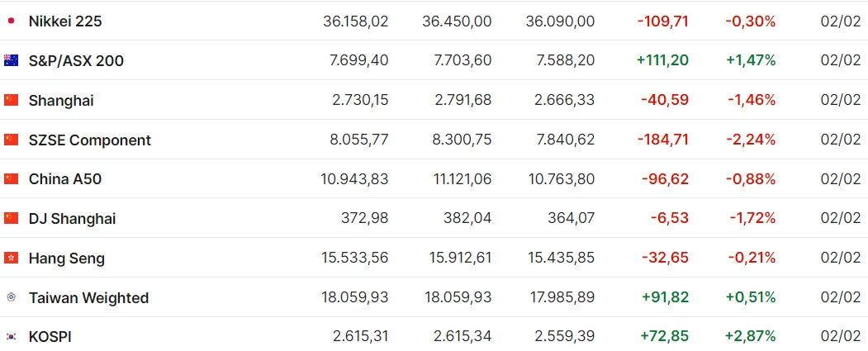868x351 pixels.
Task: Click the Australia flag icon beside S&P/ASX 200
Action: (x=11, y=60)
